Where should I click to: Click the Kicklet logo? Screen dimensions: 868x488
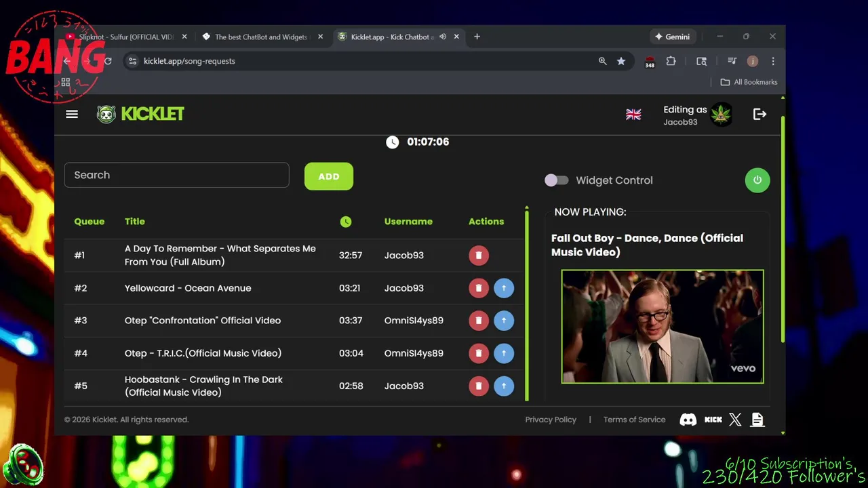[x=140, y=114]
